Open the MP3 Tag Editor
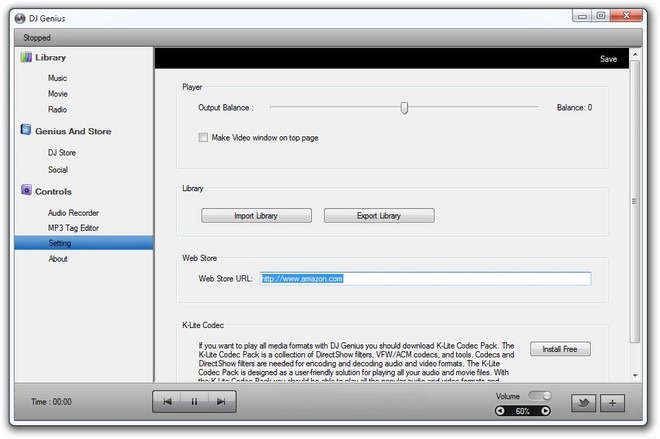The image size is (660, 439). click(x=73, y=228)
